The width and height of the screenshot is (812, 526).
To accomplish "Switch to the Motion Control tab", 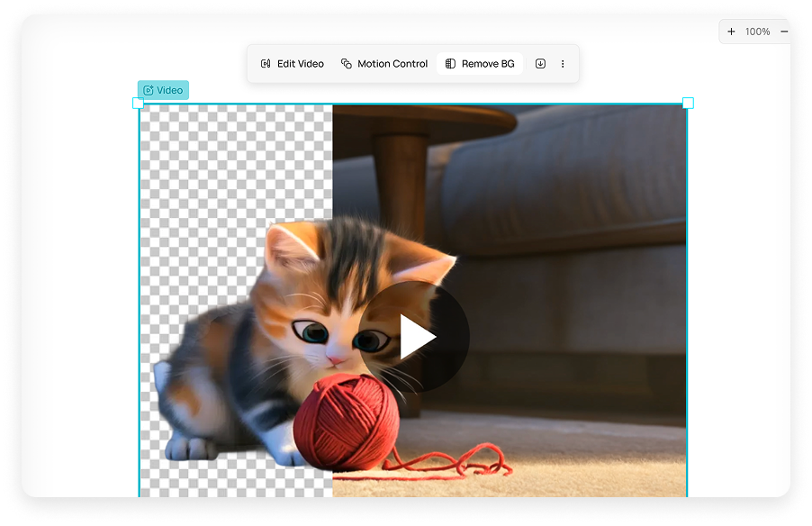I will click(383, 63).
